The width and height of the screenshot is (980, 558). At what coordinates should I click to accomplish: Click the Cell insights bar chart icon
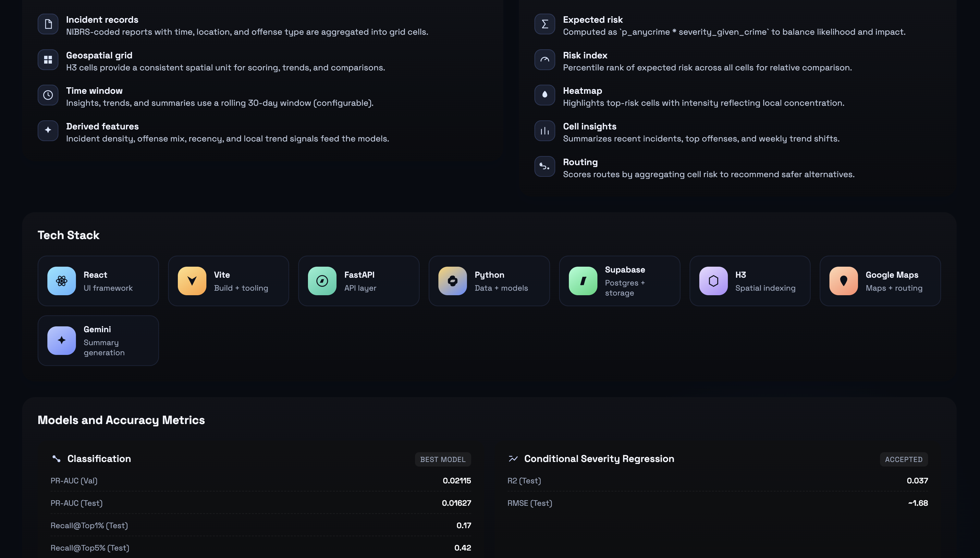click(544, 131)
